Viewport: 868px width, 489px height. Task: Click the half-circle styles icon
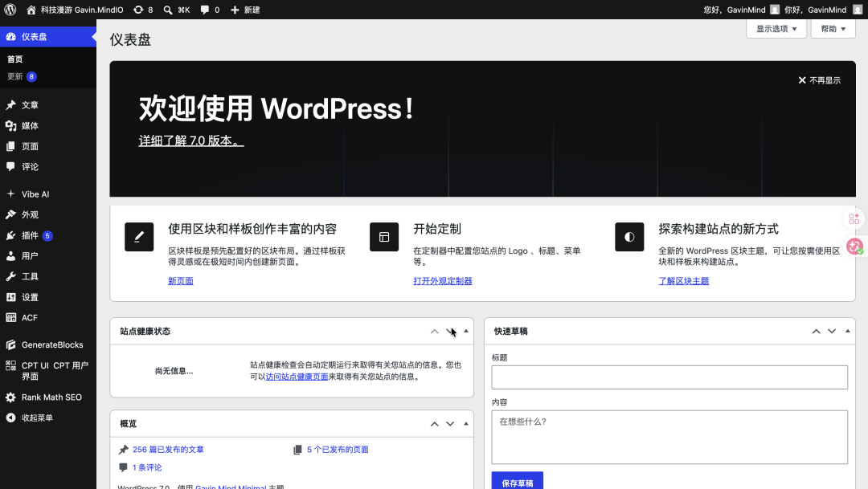click(629, 237)
